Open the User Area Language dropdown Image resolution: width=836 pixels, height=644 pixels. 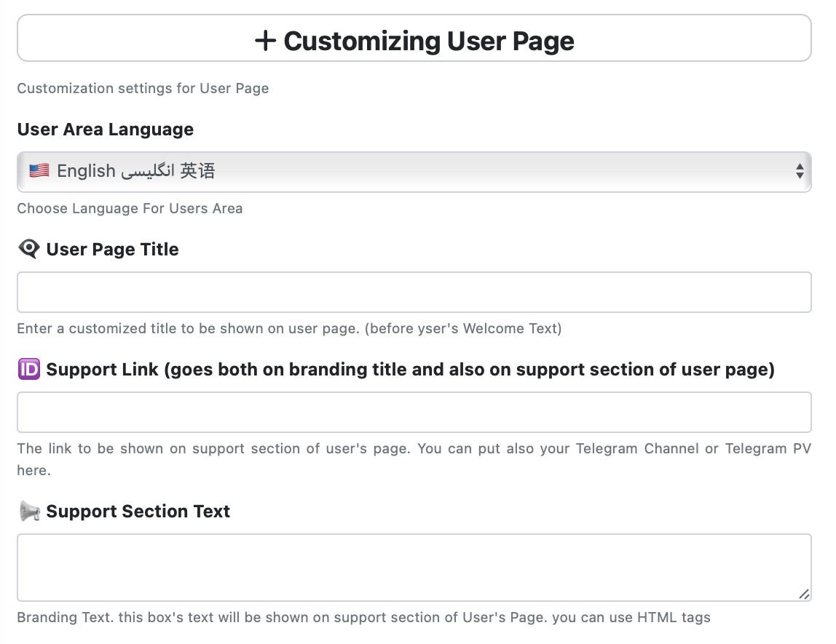[414, 172]
